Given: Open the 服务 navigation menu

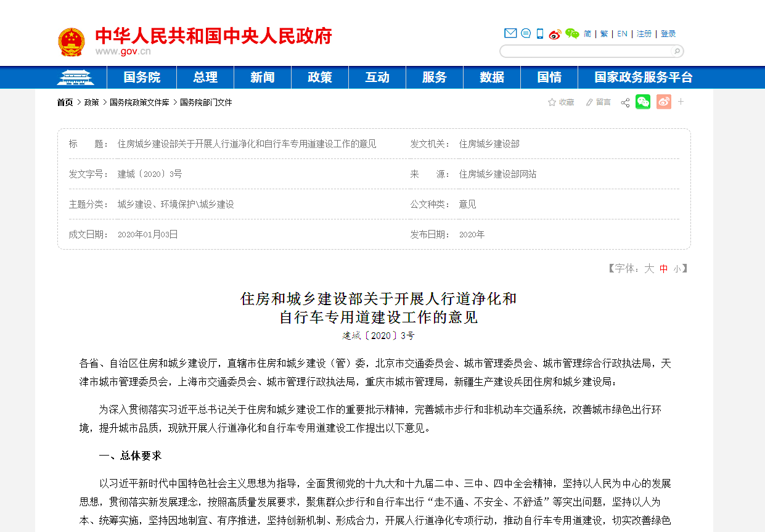Looking at the screenshot, I should point(435,77).
